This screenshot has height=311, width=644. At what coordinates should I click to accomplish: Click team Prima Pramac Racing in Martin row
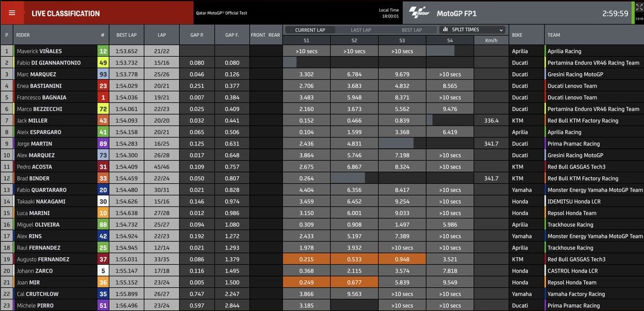pos(573,144)
